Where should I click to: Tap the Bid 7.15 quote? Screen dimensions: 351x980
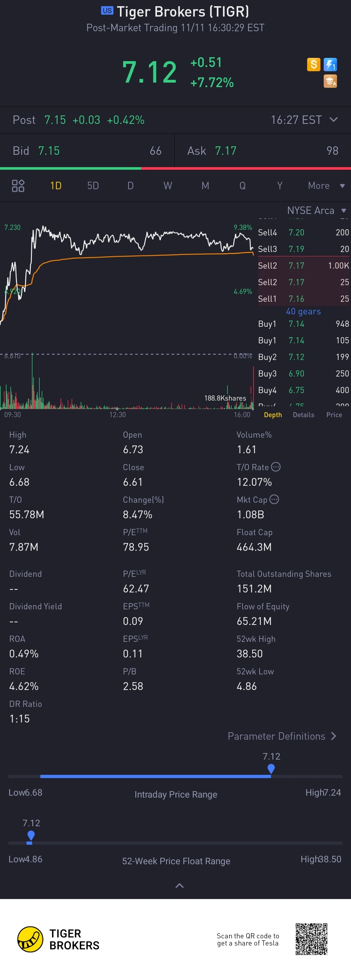point(87,151)
